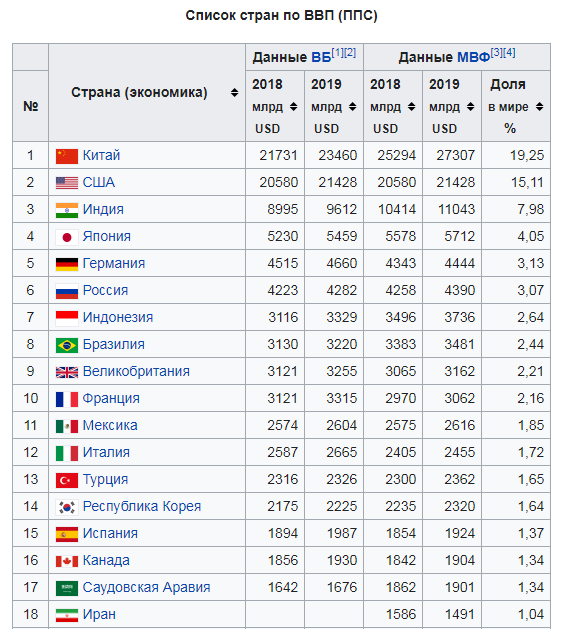This screenshot has height=629, width=567.
Task: Open the Саудовская Аравия country link
Action: tap(146, 587)
